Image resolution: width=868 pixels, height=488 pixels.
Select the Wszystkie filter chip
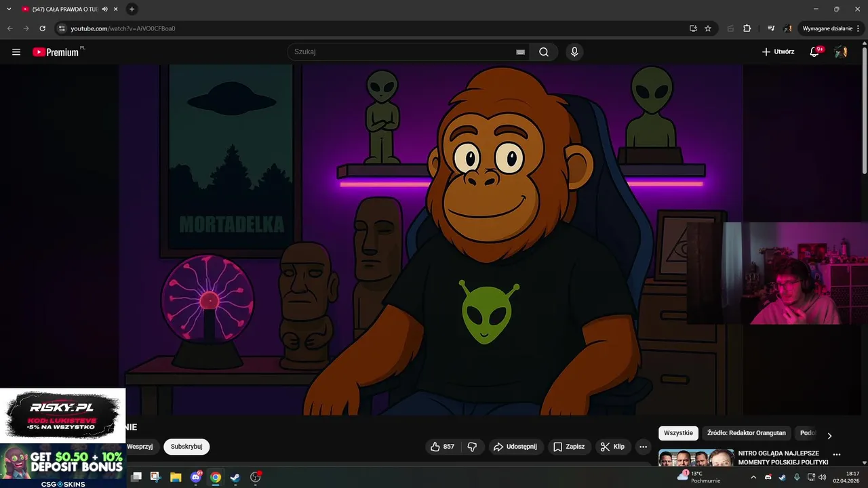point(678,433)
